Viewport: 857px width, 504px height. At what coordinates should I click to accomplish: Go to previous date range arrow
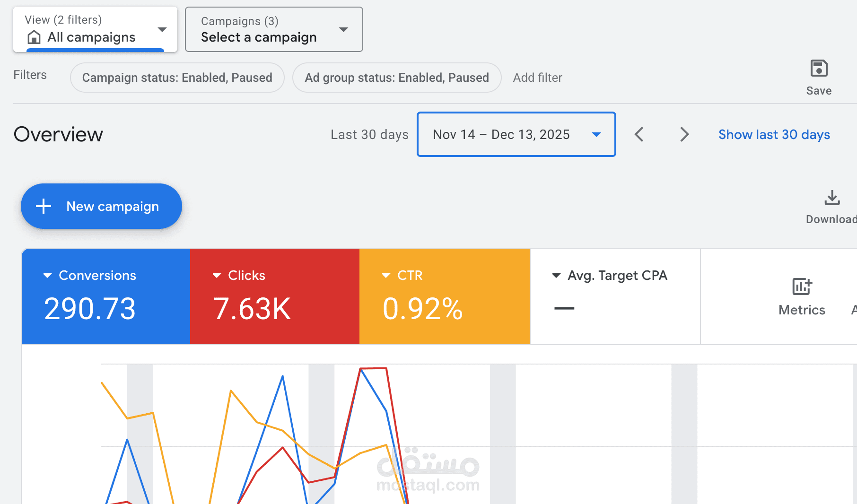639,134
